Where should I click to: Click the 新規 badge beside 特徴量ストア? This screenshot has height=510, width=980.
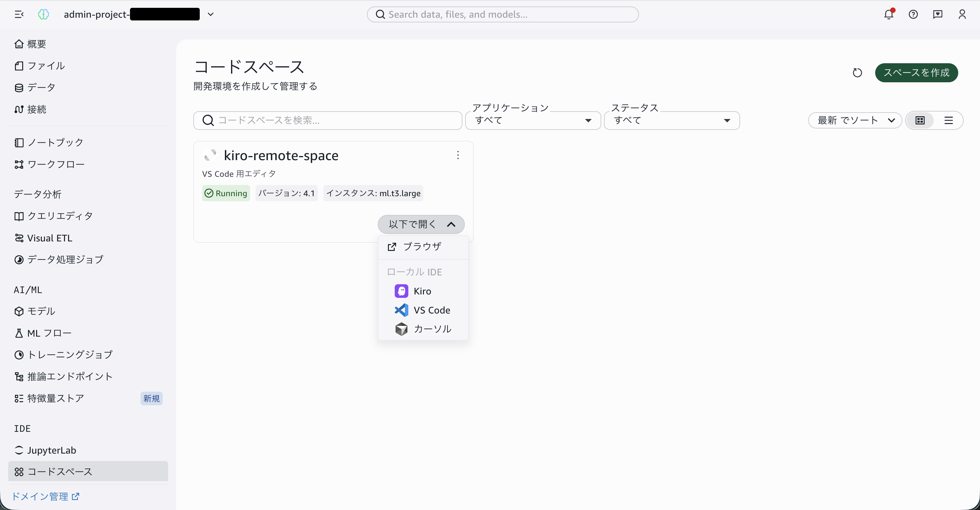(x=151, y=398)
